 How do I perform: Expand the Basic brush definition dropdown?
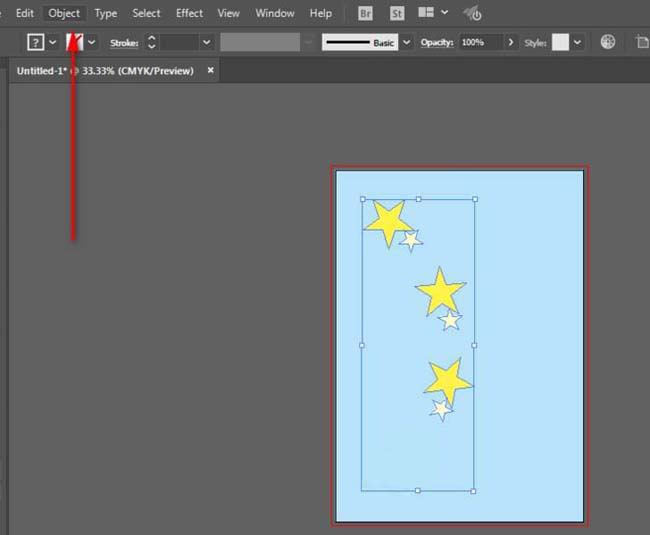[407, 42]
